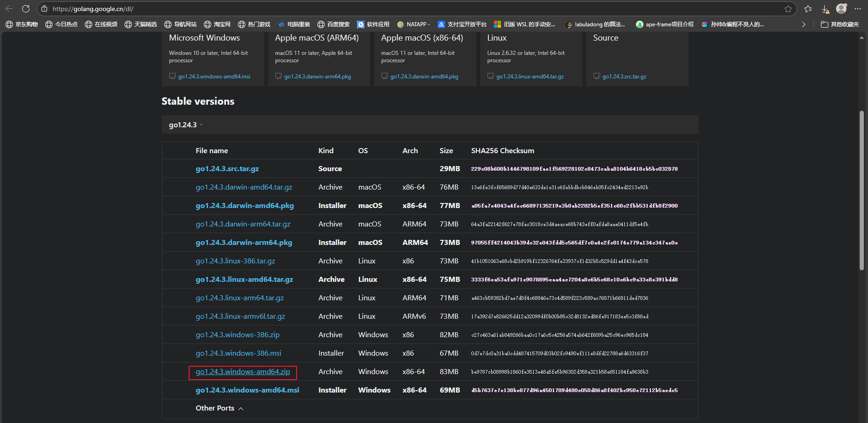Image resolution: width=868 pixels, height=423 pixels.
Task: Open the browser settings ellipsis menu
Action: (x=858, y=9)
